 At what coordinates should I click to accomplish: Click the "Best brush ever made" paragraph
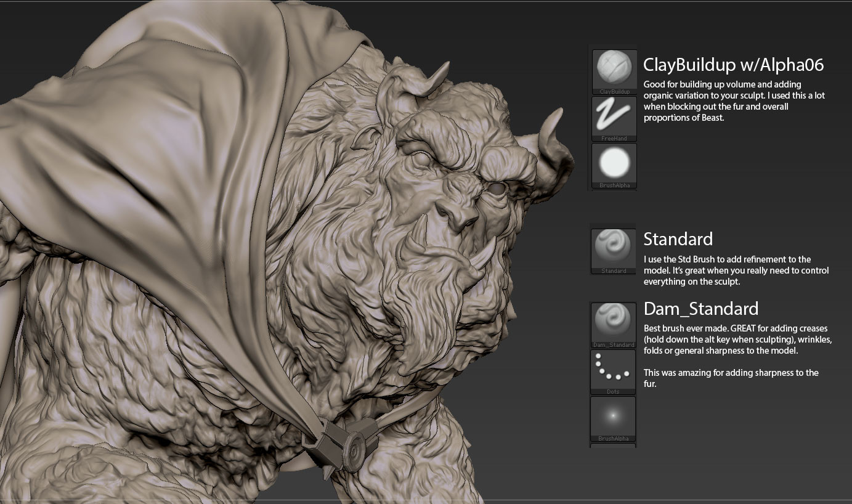point(737,339)
